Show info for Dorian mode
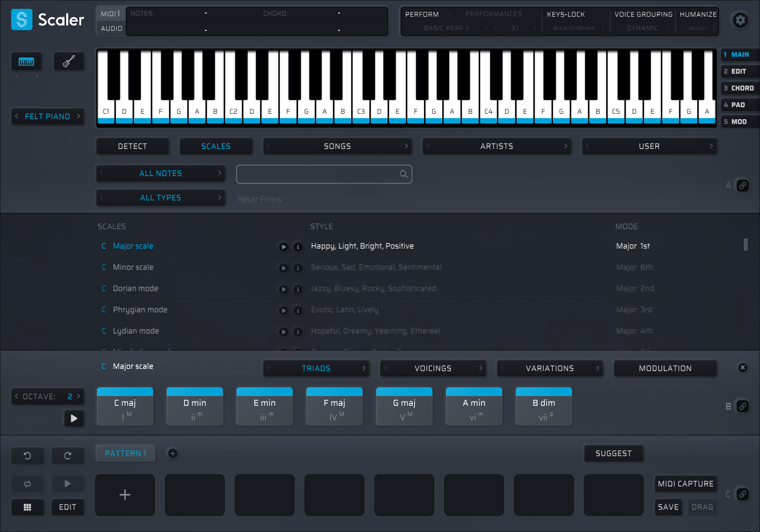This screenshot has width=760, height=532. pyautogui.click(x=298, y=289)
